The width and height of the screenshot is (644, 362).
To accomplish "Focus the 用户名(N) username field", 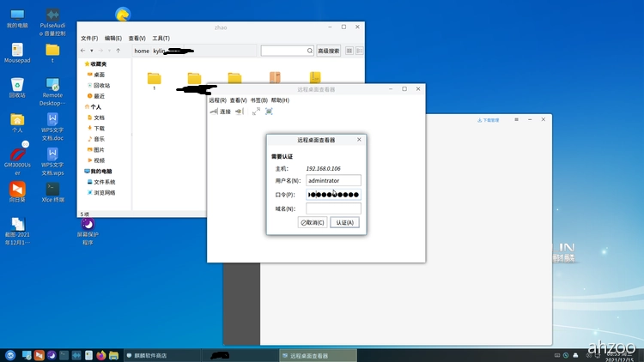I will (333, 181).
